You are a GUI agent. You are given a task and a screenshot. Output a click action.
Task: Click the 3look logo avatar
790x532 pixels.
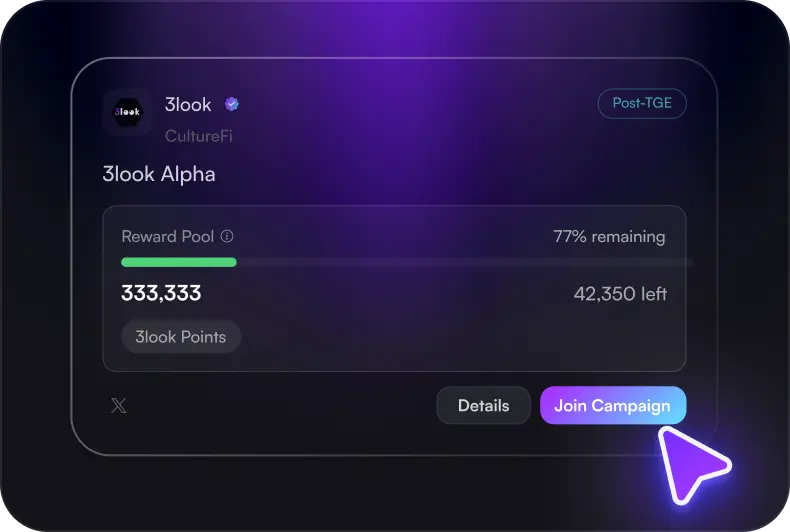(x=127, y=113)
